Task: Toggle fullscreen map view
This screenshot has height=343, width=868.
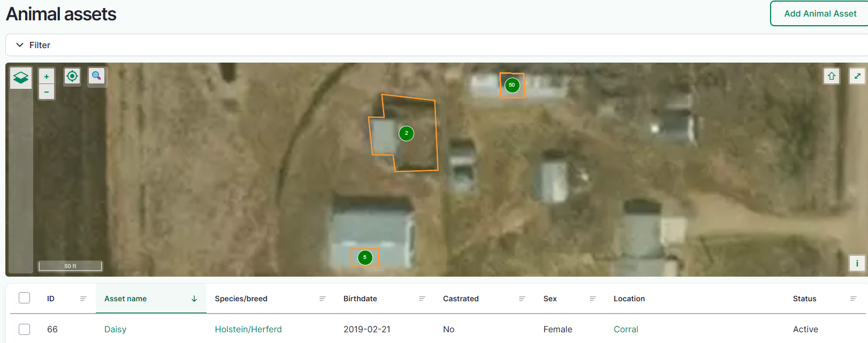Action: tap(857, 76)
